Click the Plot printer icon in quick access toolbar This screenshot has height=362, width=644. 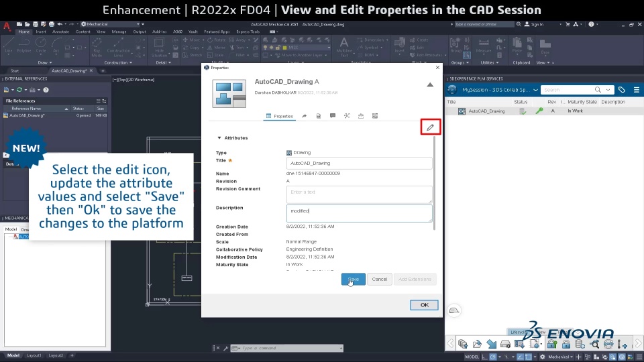coord(52,24)
